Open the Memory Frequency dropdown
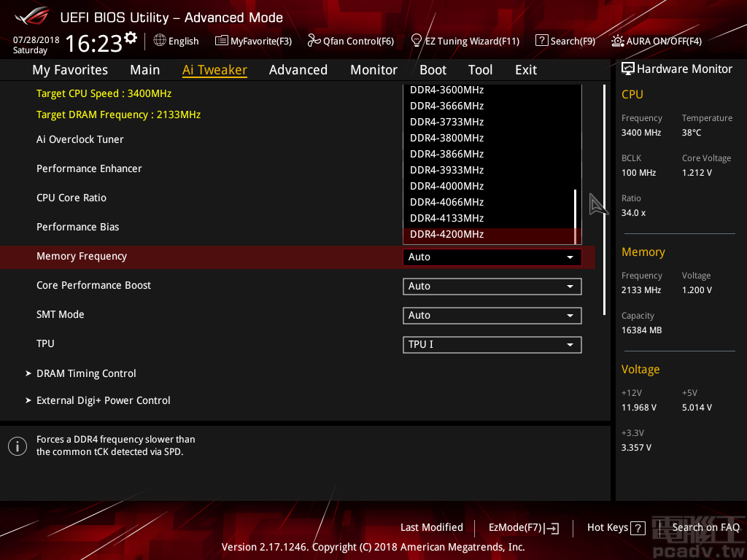 (x=492, y=257)
